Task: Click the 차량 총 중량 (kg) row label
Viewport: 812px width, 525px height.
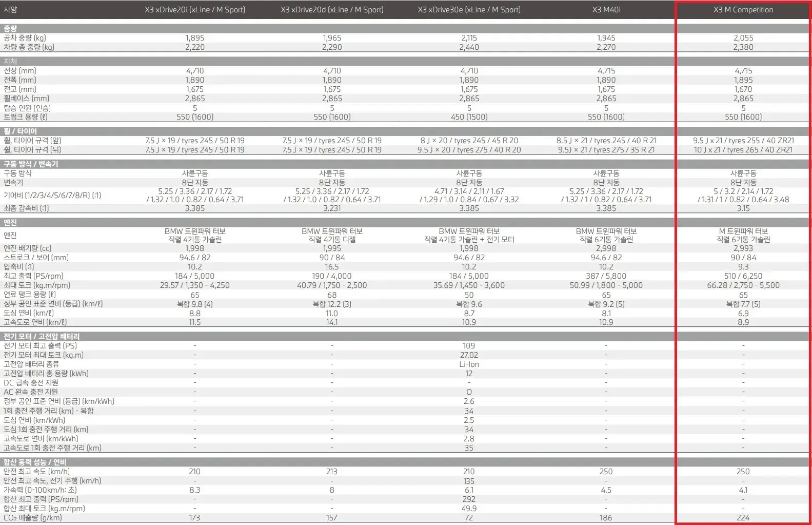Action: [x=29, y=47]
